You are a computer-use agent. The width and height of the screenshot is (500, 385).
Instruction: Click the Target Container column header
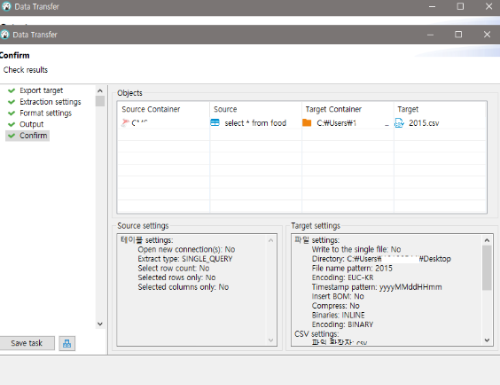click(333, 109)
